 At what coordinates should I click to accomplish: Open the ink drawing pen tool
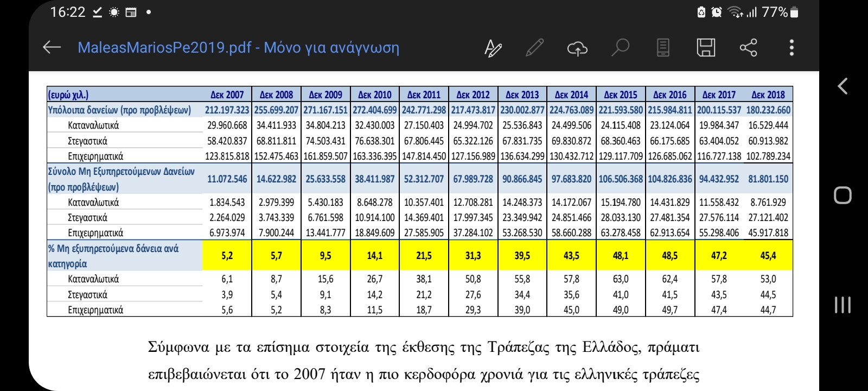point(493,48)
